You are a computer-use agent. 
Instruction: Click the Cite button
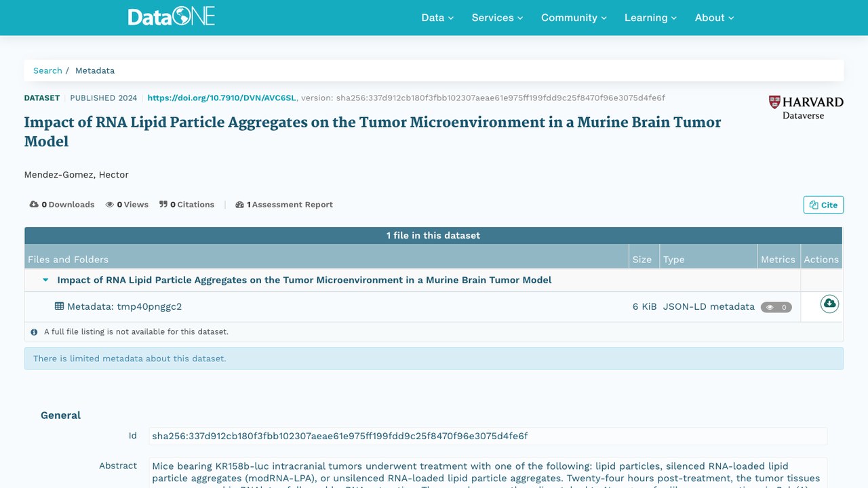click(823, 205)
